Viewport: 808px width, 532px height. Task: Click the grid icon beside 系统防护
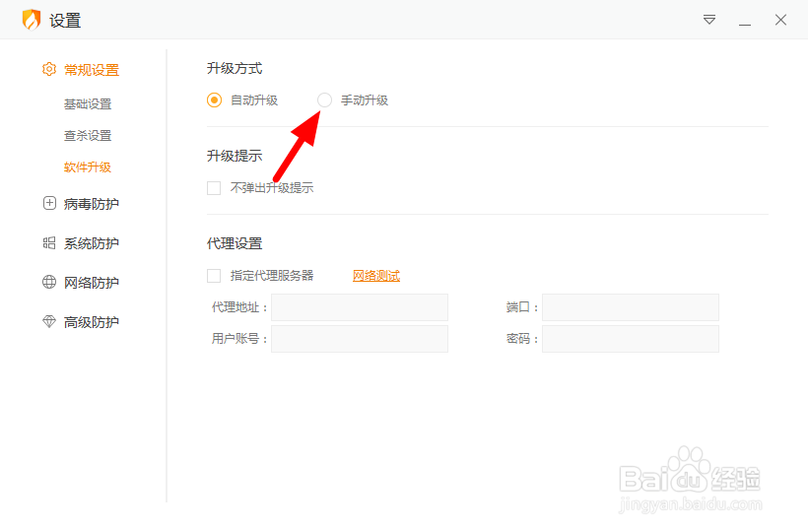pos(49,242)
